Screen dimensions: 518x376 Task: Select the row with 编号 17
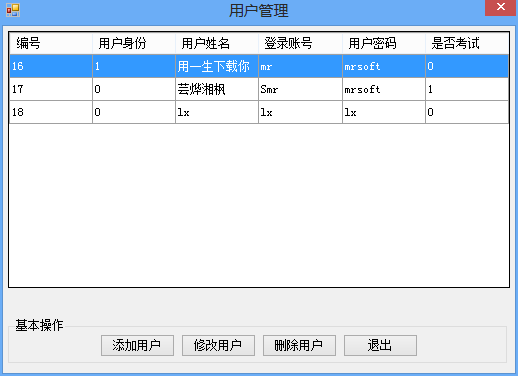(259, 89)
